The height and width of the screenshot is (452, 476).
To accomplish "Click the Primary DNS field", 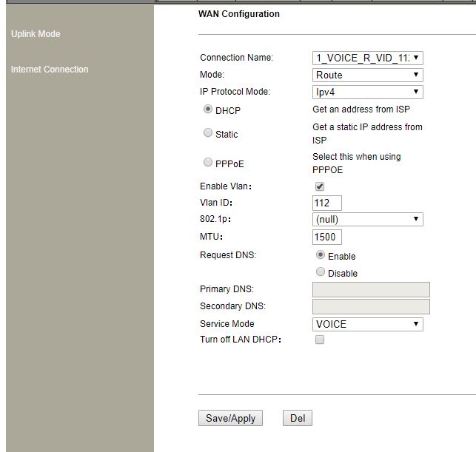I will coord(371,289).
